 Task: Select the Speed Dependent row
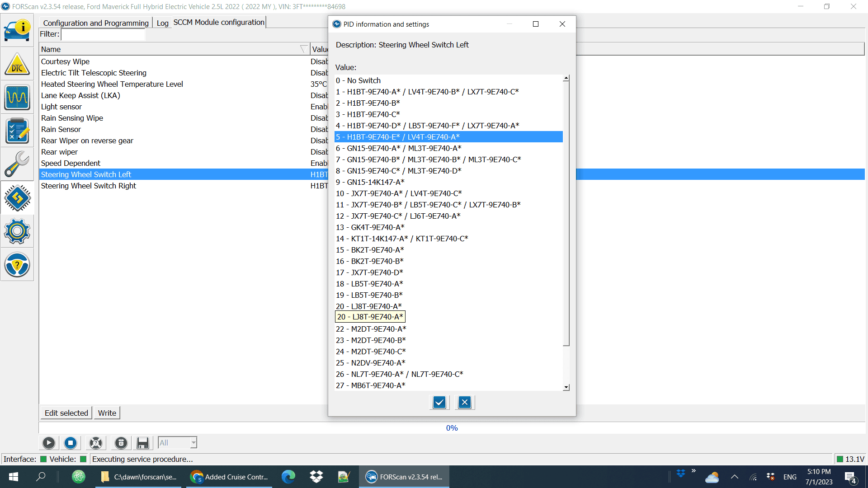(x=184, y=163)
